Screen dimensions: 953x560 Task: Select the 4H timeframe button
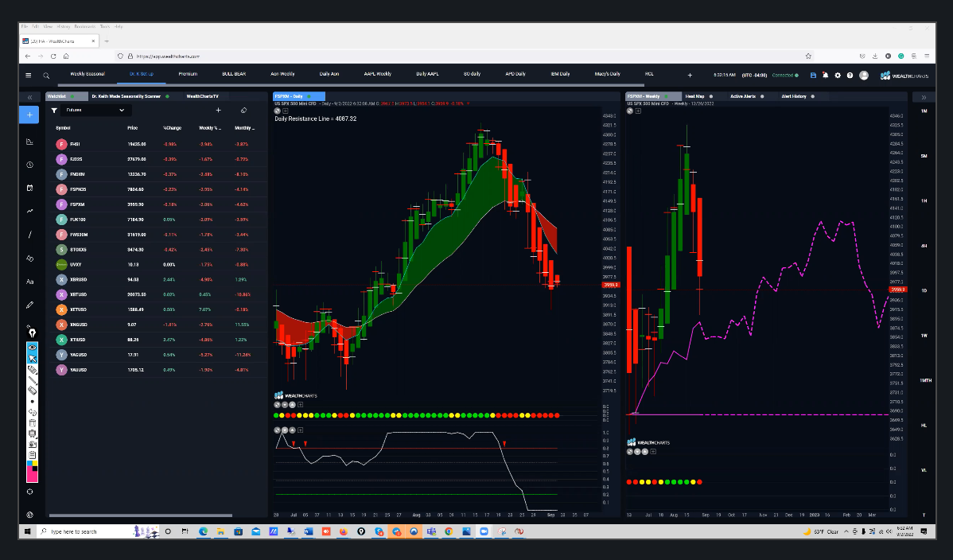[x=924, y=246]
